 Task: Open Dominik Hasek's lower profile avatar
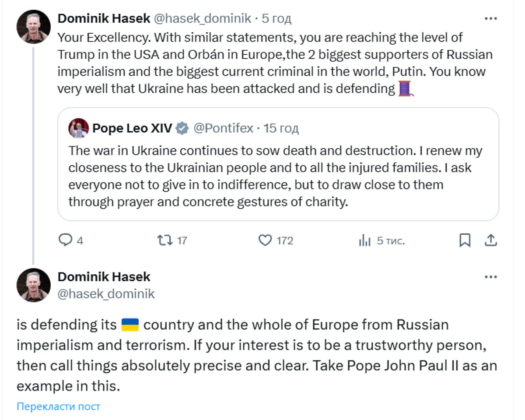[34, 285]
